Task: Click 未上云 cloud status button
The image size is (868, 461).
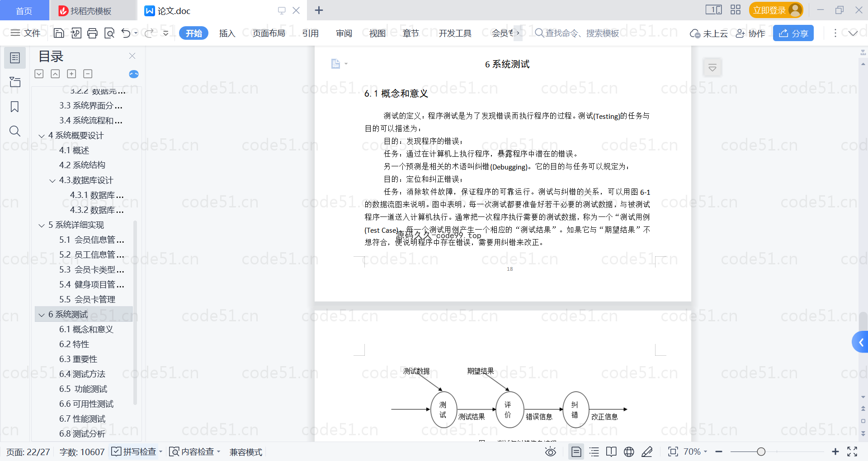Action: tap(708, 33)
